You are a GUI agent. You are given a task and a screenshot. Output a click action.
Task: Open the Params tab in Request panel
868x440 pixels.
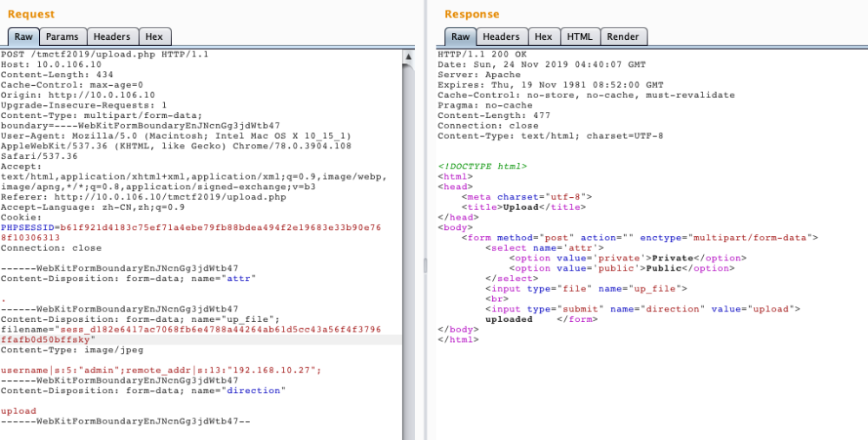click(62, 36)
